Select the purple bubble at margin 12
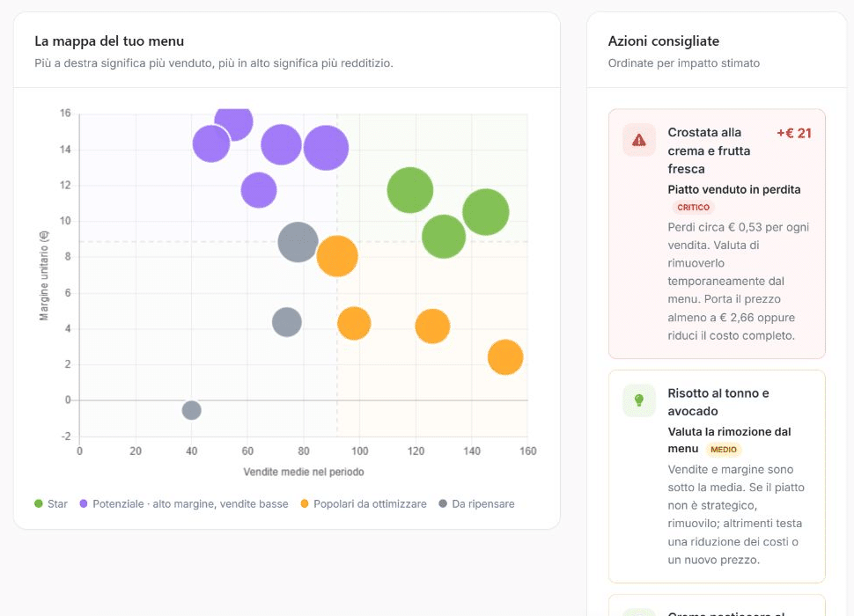 (x=259, y=190)
